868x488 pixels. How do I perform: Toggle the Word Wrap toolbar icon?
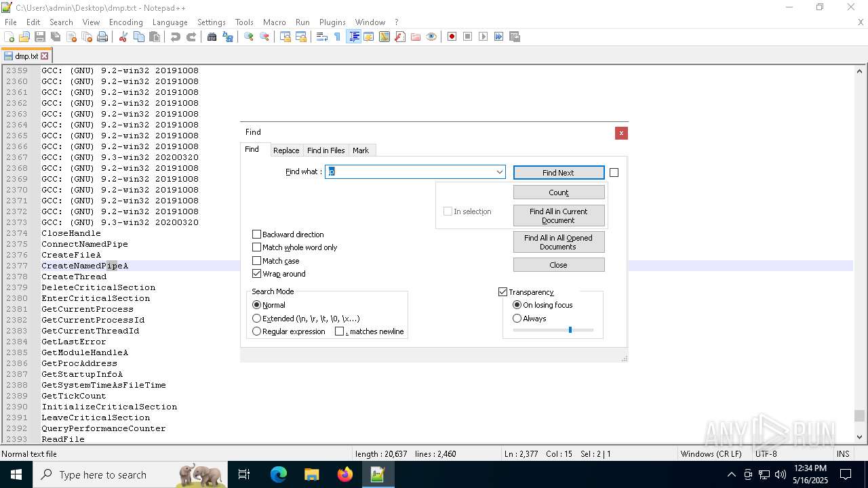click(322, 37)
